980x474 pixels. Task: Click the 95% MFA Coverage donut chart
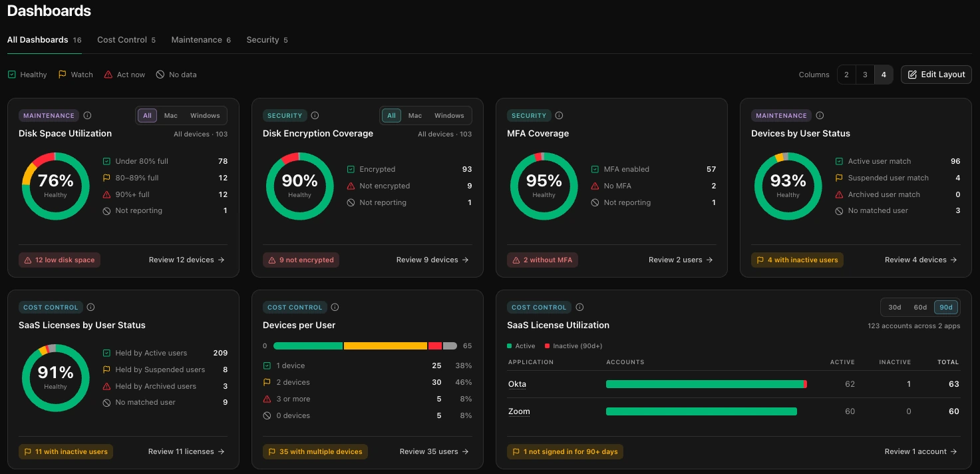tap(544, 186)
